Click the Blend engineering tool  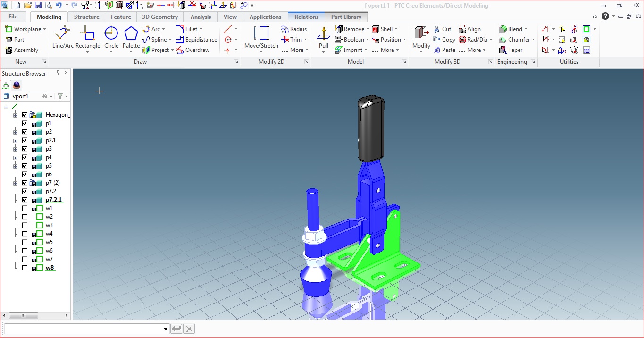[511, 29]
